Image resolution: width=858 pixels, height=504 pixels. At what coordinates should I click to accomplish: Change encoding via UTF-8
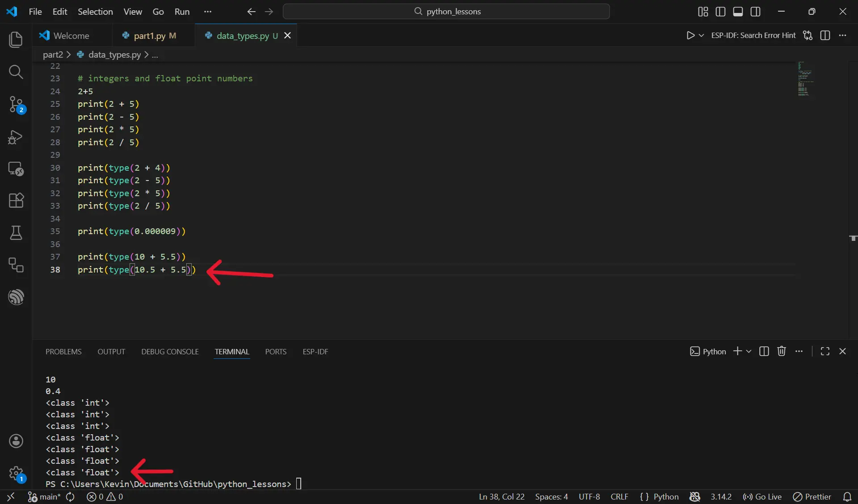(x=589, y=497)
